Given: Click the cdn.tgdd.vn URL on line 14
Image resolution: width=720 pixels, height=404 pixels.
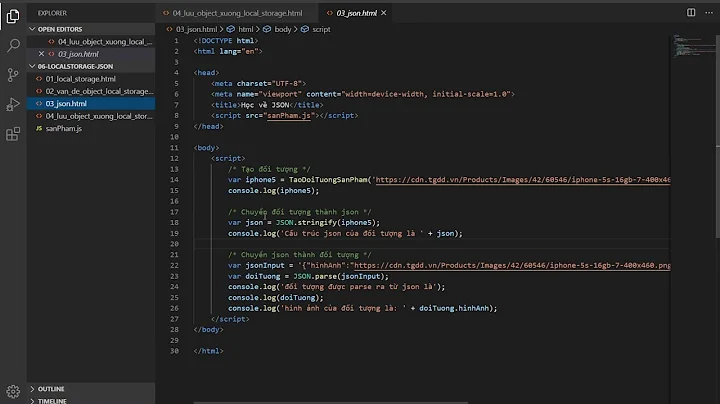Looking at the screenshot, I should pos(523,180).
